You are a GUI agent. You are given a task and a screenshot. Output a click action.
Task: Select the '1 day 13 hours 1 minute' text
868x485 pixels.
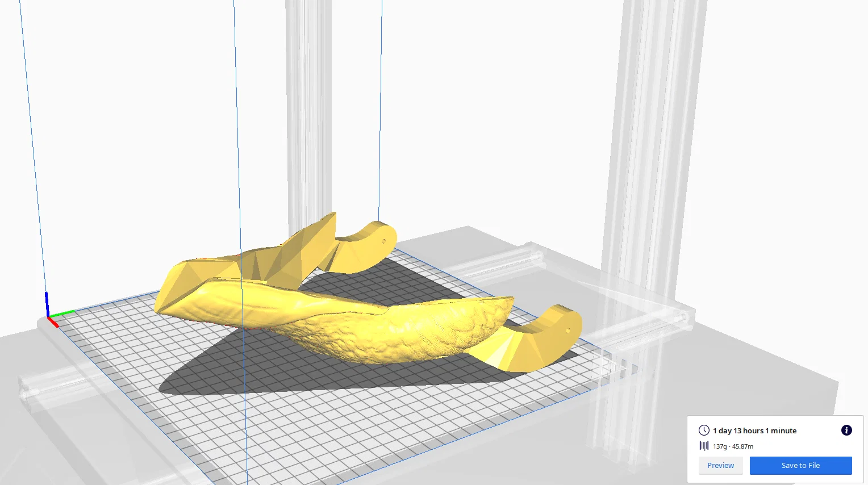click(x=754, y=430)
